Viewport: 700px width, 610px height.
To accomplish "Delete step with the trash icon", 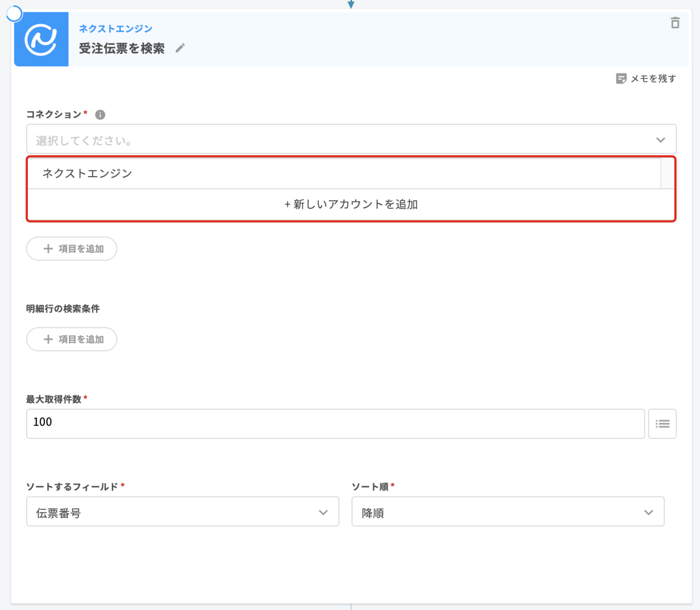I will (x=675, y=23).
